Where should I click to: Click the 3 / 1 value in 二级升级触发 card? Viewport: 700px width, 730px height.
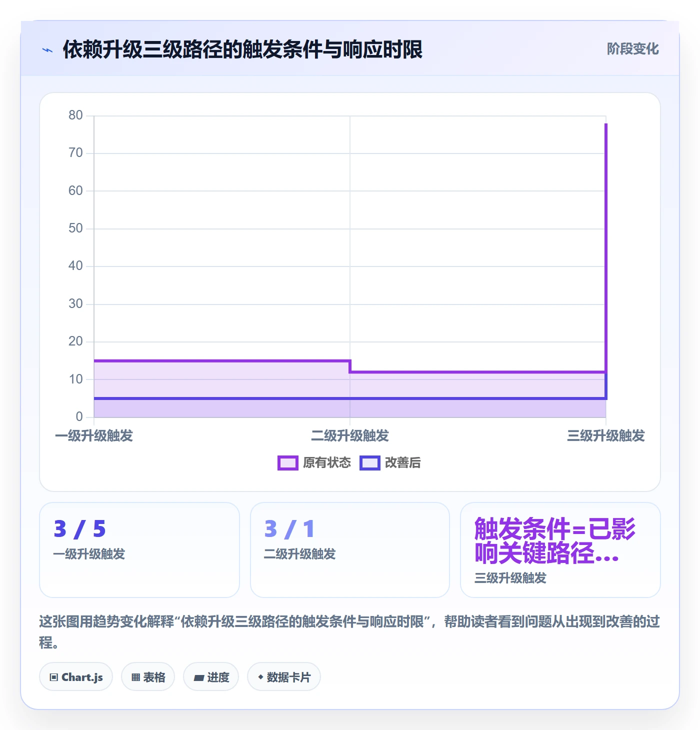click(289, 529)
